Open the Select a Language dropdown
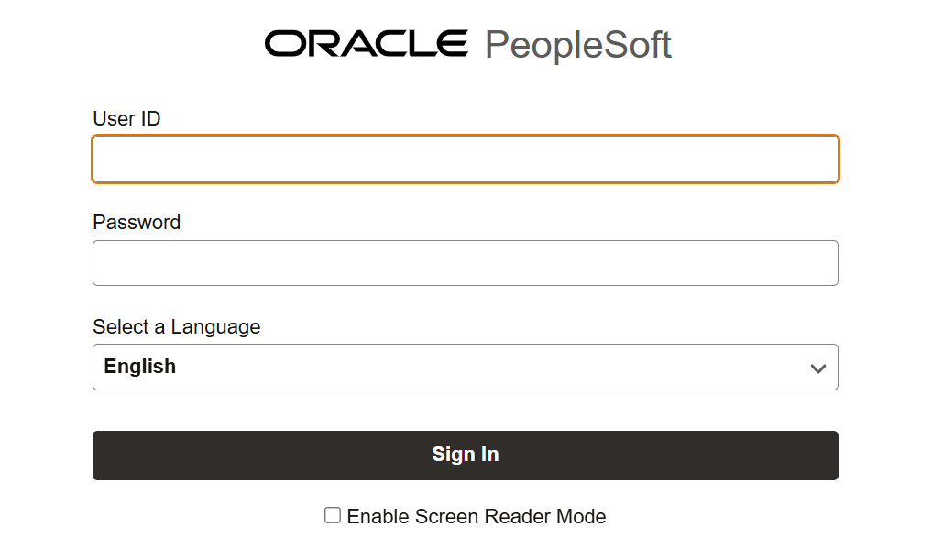The height and width of the screenshot is (560, 932). pos(466,367)
